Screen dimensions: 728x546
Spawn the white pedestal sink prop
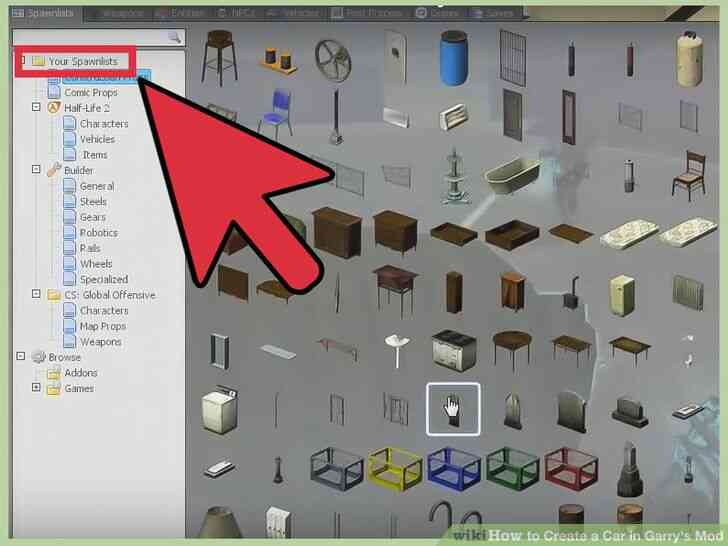point(397,351)
